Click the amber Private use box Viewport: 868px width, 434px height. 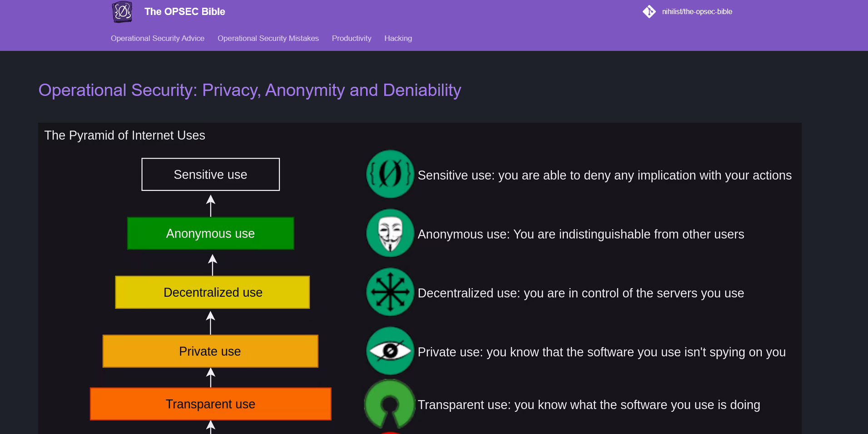click(x=210, y=351)
